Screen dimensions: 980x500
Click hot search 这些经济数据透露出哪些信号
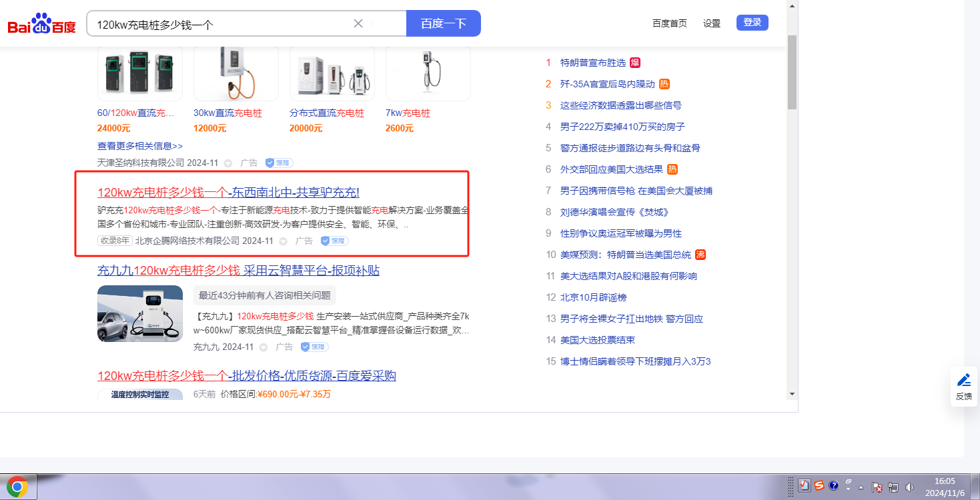point(621,105)
